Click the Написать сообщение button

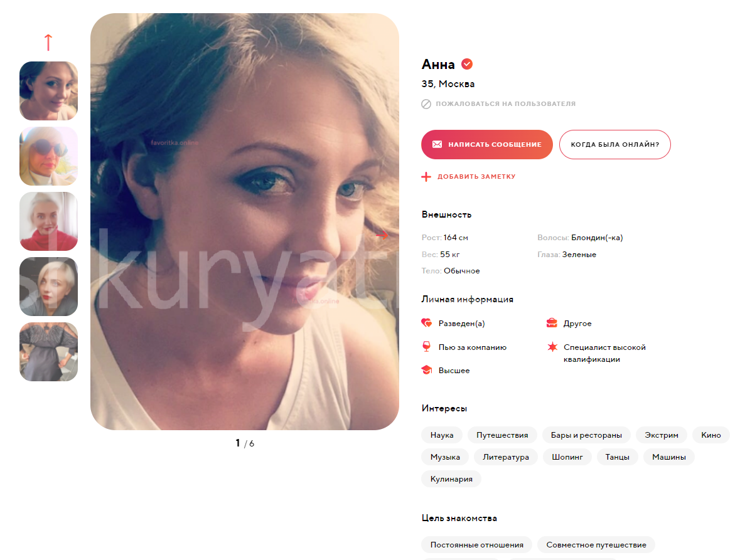487,144
